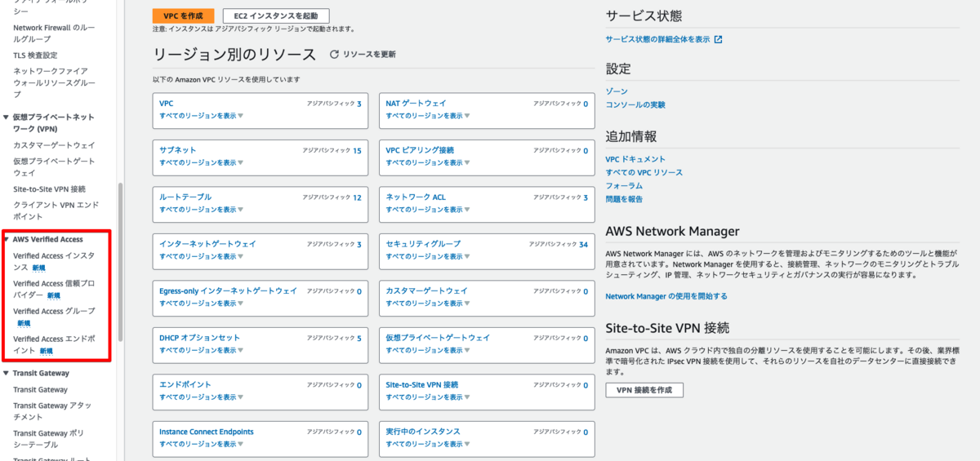Open TLS 検査設定 in sidebar
This screenshot has height=461, width=980.
35,55
